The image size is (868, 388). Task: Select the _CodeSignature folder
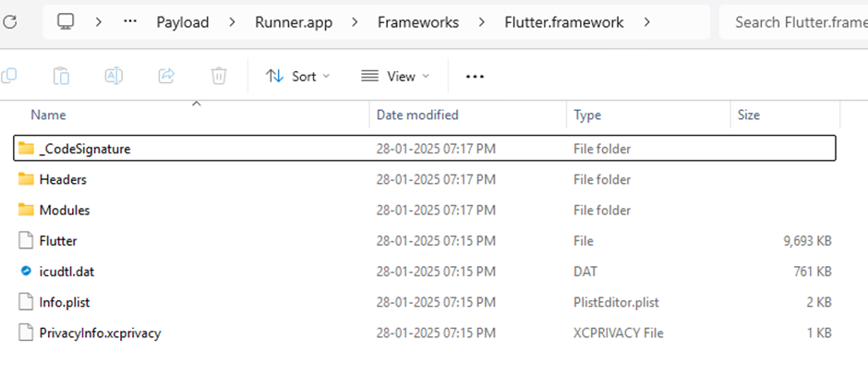pos(84,149)
